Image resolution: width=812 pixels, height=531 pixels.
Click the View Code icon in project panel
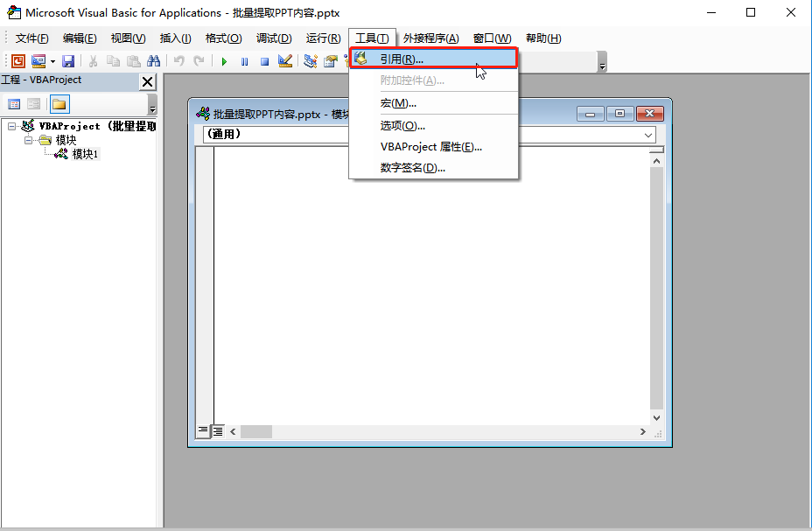pyautogui.click(x=15, y=105)
